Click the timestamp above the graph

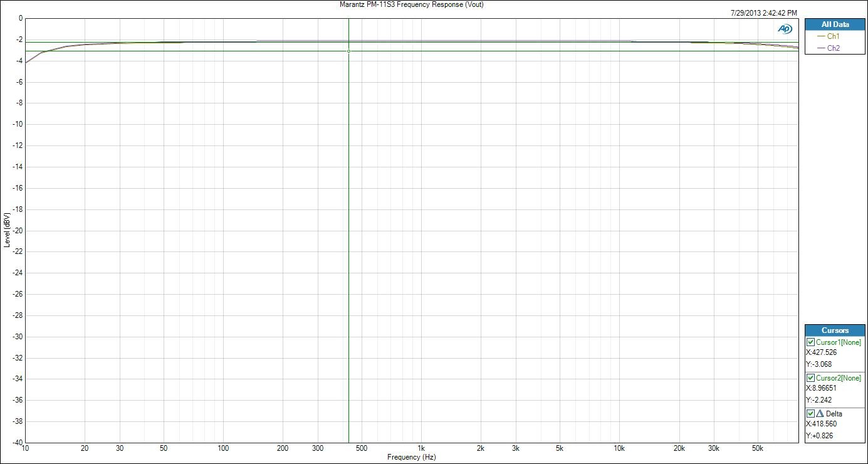(x=764, y=13)
